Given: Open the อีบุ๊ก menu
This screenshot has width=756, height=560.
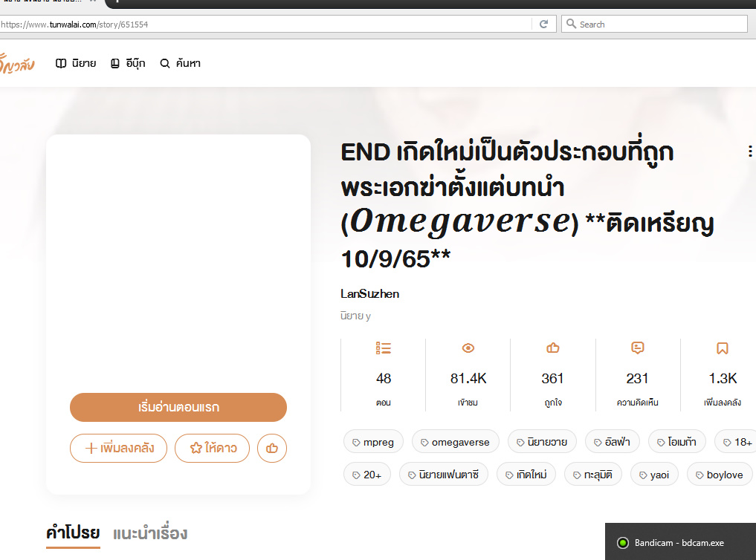Looking at the screenshot, I should 128,63.
